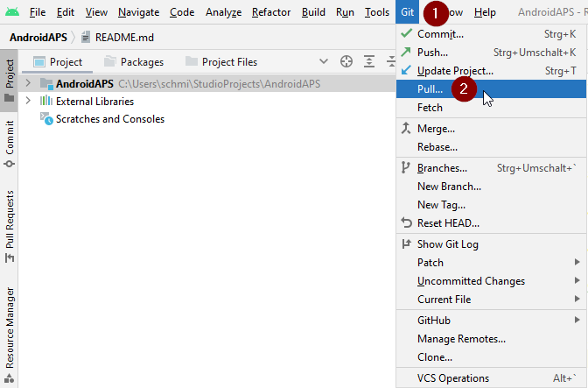The image size is (588, 388).
Task: Toggle the Commit tool window sidebar button
Action: click(x=9, y=144)
